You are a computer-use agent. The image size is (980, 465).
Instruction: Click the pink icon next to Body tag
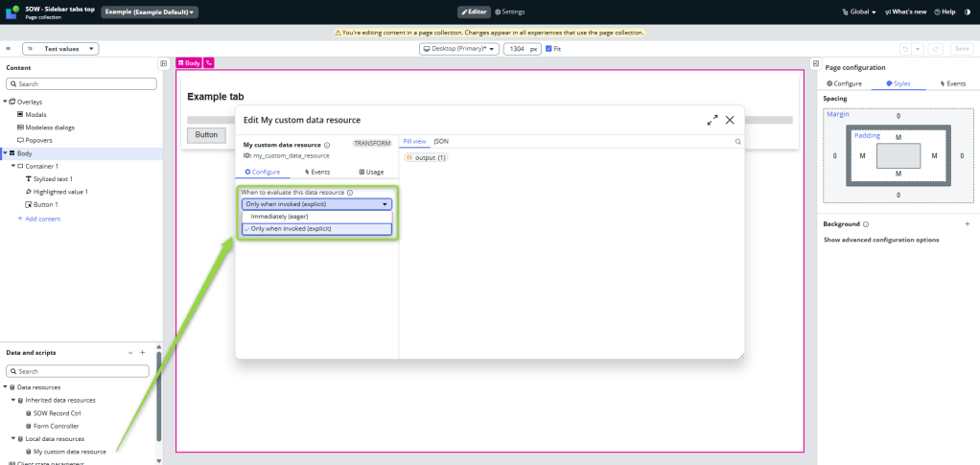[x=209, y=63]
